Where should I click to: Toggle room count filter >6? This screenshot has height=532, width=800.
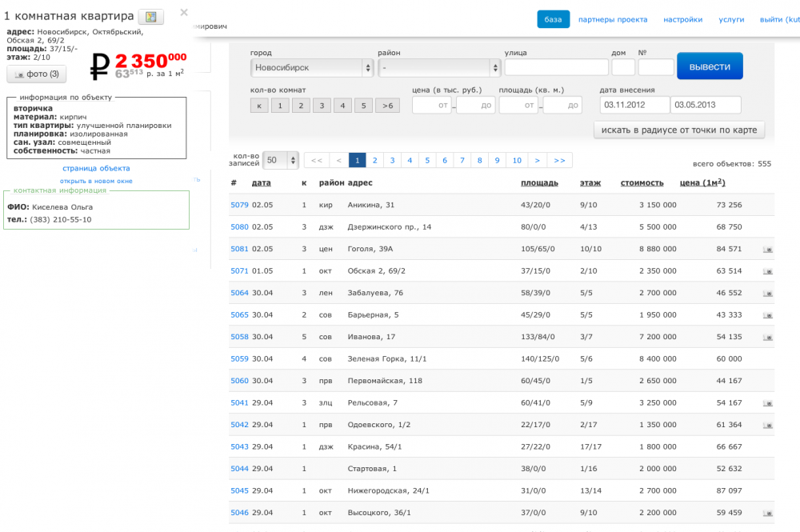(x=388, y=106)
